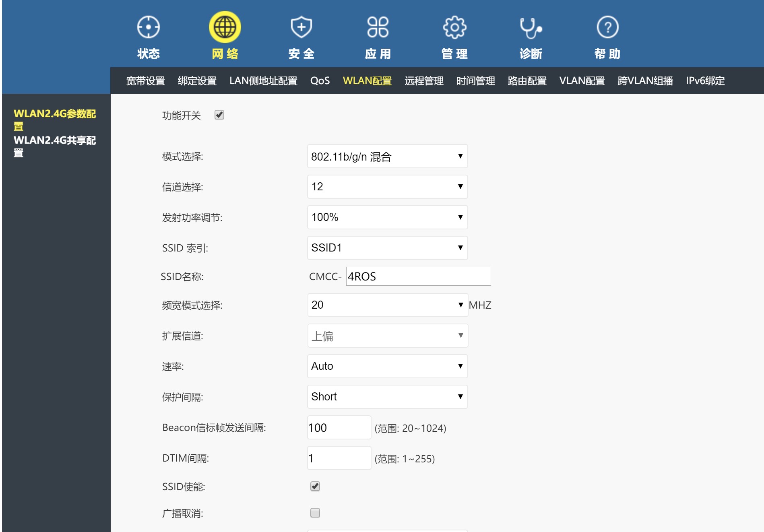The height and width of the screenshot is (532, 764).
Task: Select the 安全 (Security) shield icon
Action: [x=300, y=27]
